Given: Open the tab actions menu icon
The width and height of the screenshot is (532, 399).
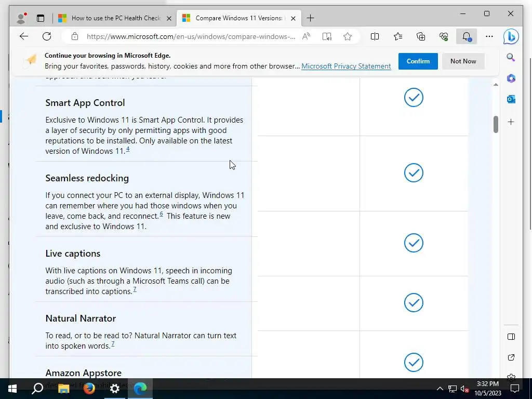Looking at the screenshot, I should tap(41, 18).
